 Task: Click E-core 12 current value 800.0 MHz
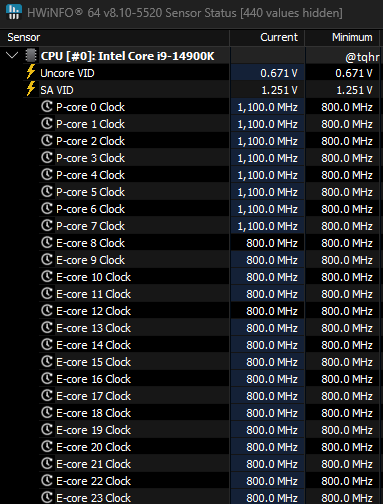(272, 311)
